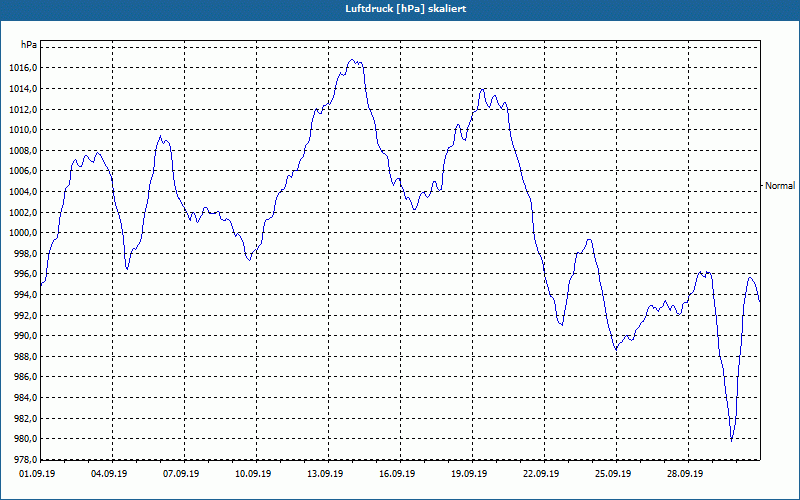Select the 984,0 axis value
This screenshot has height=500, width=800.
coord(28,397)
